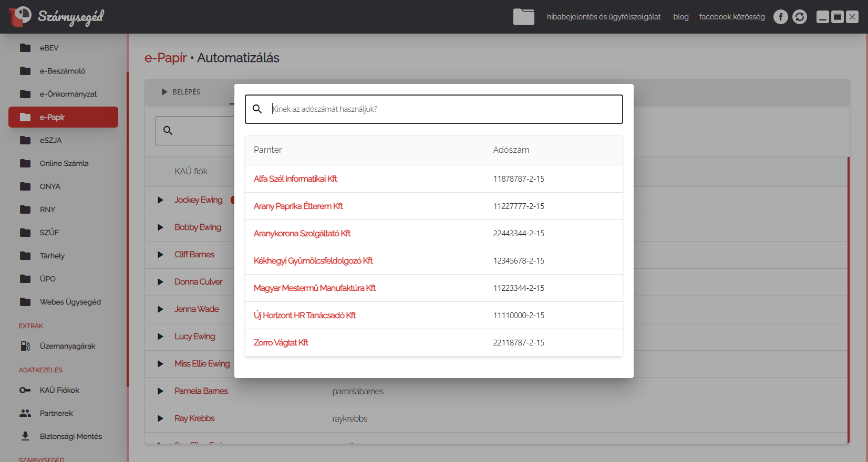Click the Partnerek people icon
Screen dimensions: 868x462
tap(25, 413)
